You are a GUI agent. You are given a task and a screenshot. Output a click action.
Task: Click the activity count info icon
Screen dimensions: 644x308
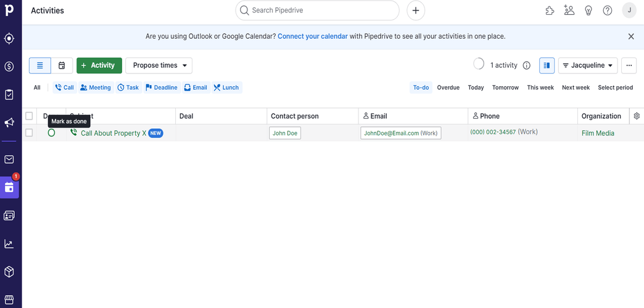click(x=527, y=66)
